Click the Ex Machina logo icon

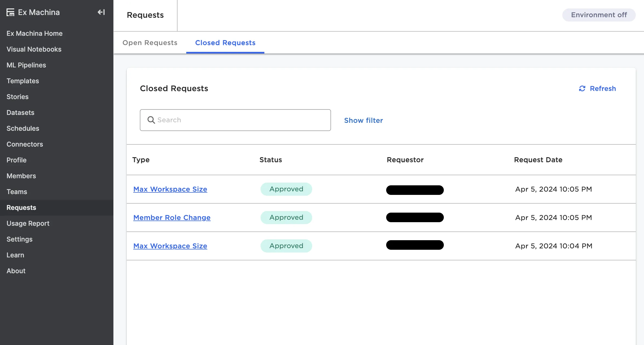pos(10,12)
